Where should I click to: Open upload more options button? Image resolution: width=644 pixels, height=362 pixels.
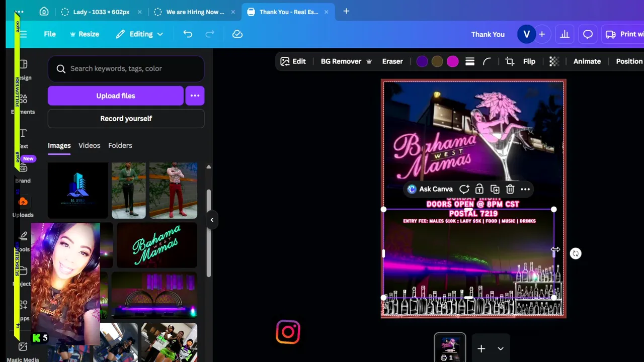click(x=195, y=96)
